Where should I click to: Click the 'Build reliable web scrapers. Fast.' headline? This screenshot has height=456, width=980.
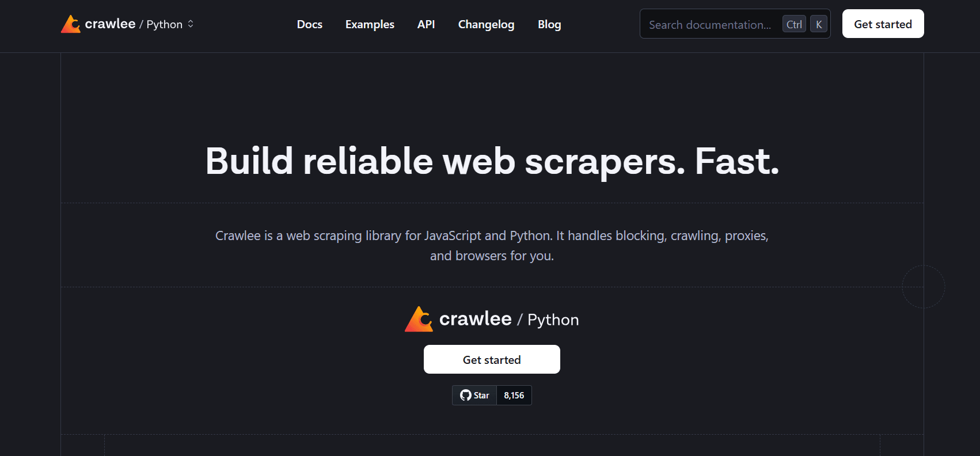pyautogui.click(x=492, y=161)
